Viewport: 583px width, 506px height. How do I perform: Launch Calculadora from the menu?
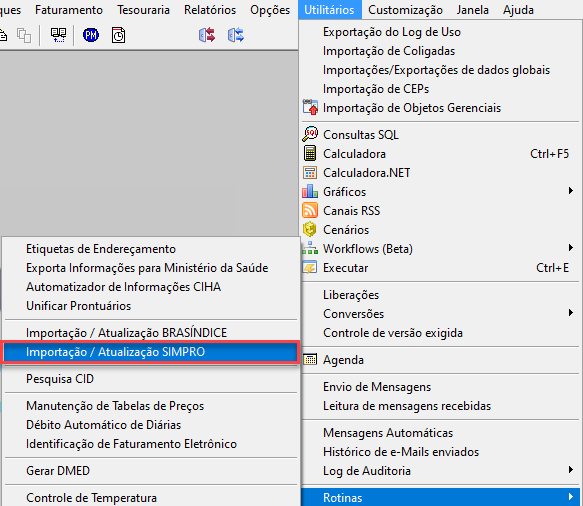click(440, 154)
